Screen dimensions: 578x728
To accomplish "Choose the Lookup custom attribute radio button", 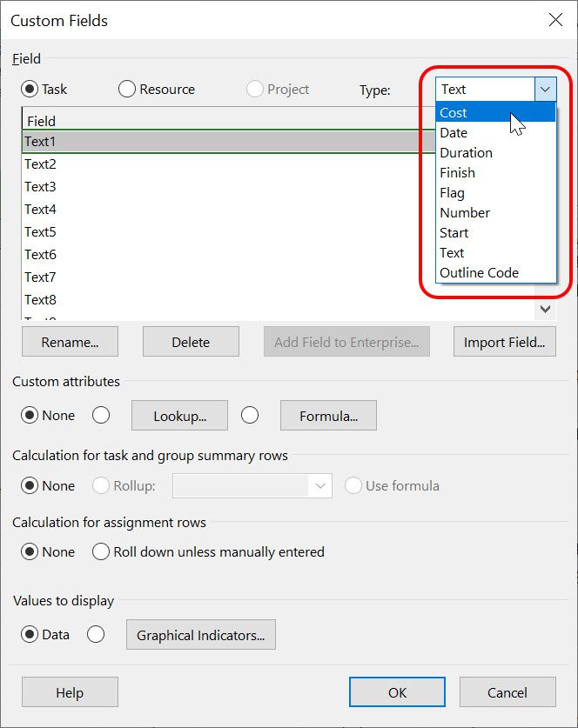I will pos(101,415).
